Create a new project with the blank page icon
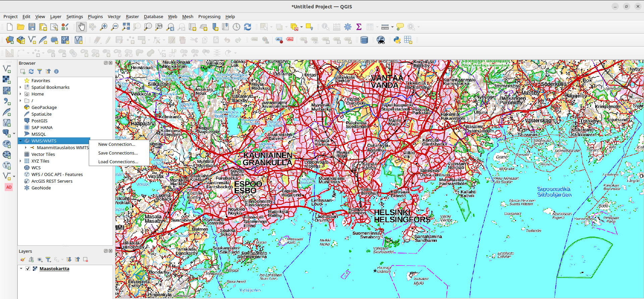The image size is (644, 299). pos(10,27)
